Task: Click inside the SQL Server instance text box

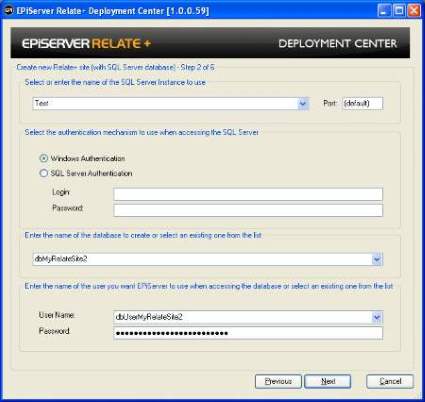Action: pyautogui.click(x=165, y=104)
